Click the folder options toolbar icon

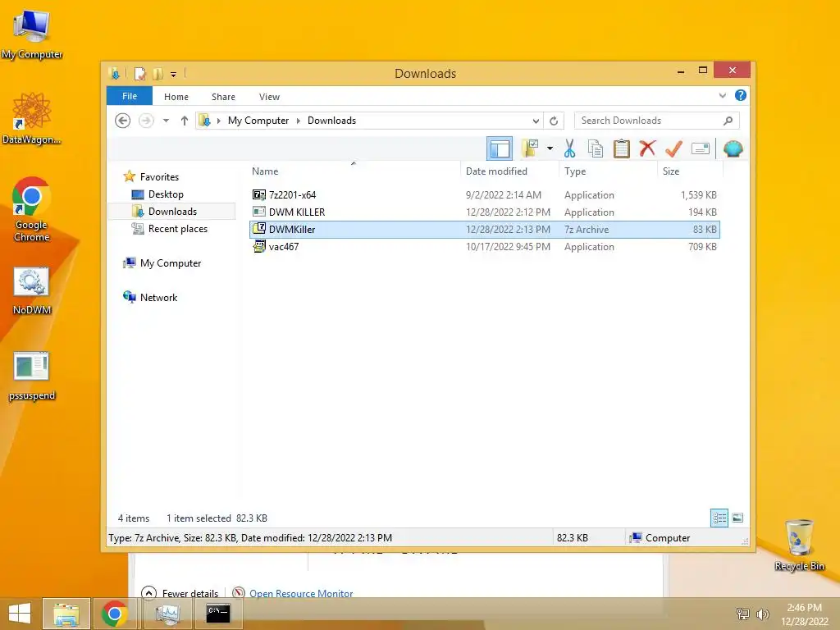530,148
